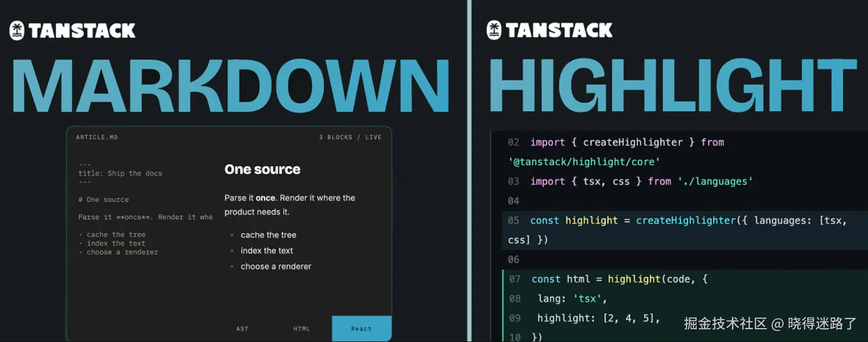This screenshot has height=342, width=868.
Task: Click the rendered 'One source' heading
Action: (x=262, y=170)
